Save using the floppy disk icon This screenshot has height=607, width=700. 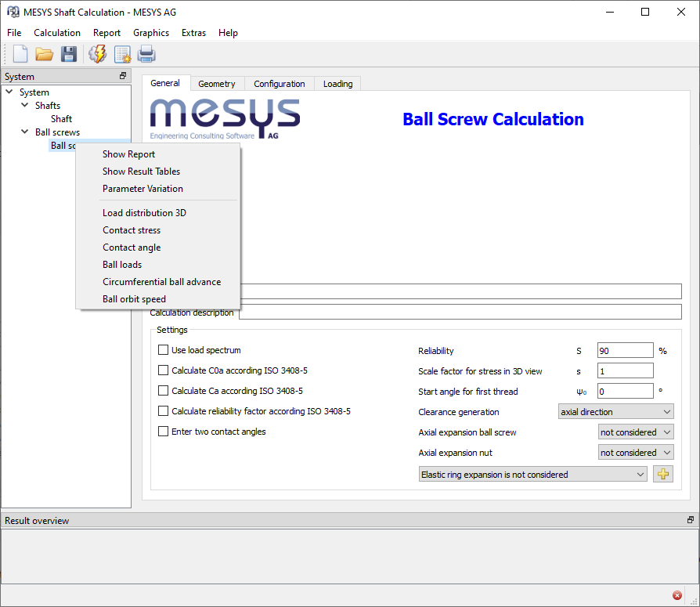pyautogui.click(x=69, y=54)
